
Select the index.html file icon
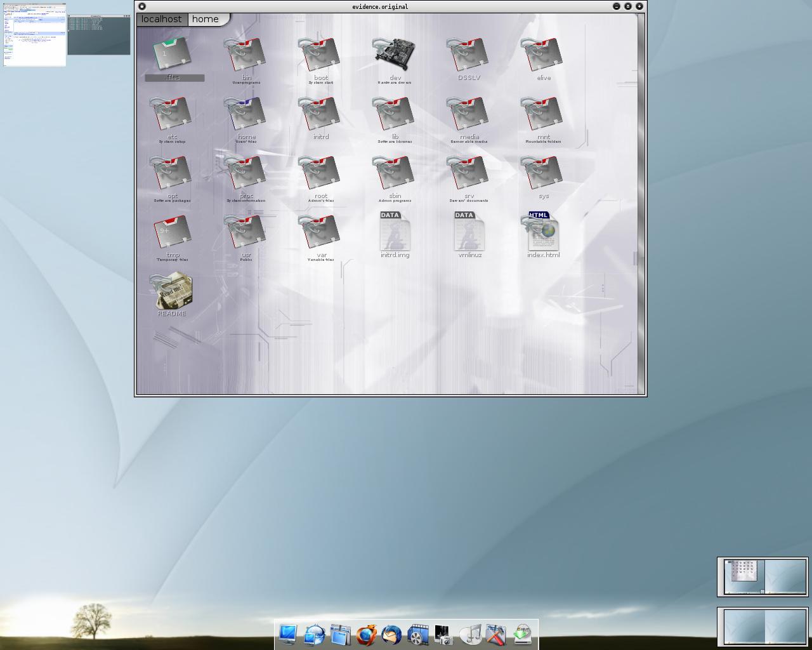(541, 231)
